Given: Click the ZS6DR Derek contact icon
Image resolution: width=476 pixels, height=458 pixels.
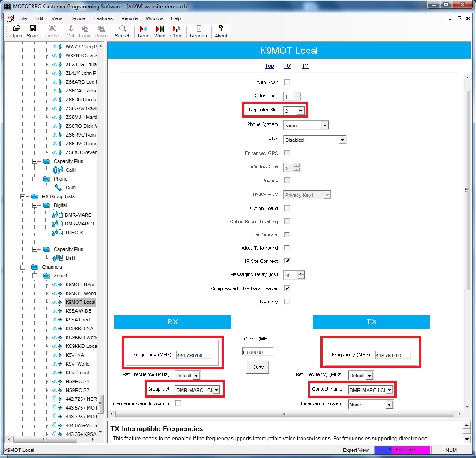Looking at the screenshot, I should 58,100.
